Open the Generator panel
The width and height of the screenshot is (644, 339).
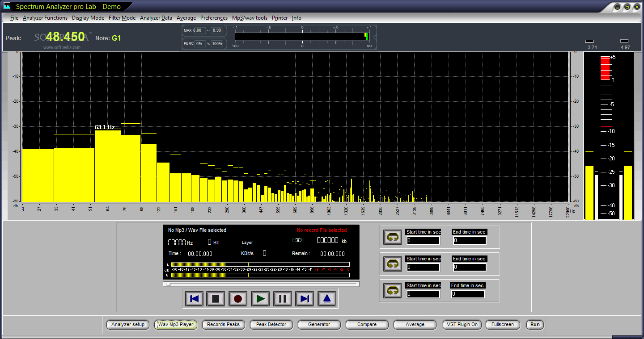pos(319,325)
